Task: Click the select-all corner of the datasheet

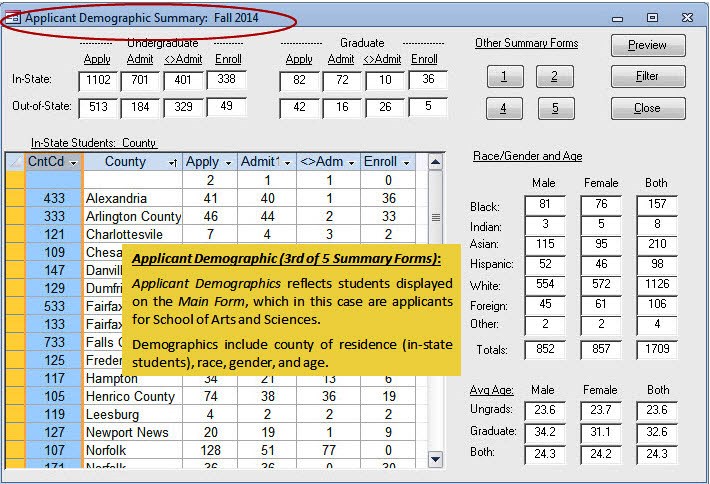Action: pos(14,162)
